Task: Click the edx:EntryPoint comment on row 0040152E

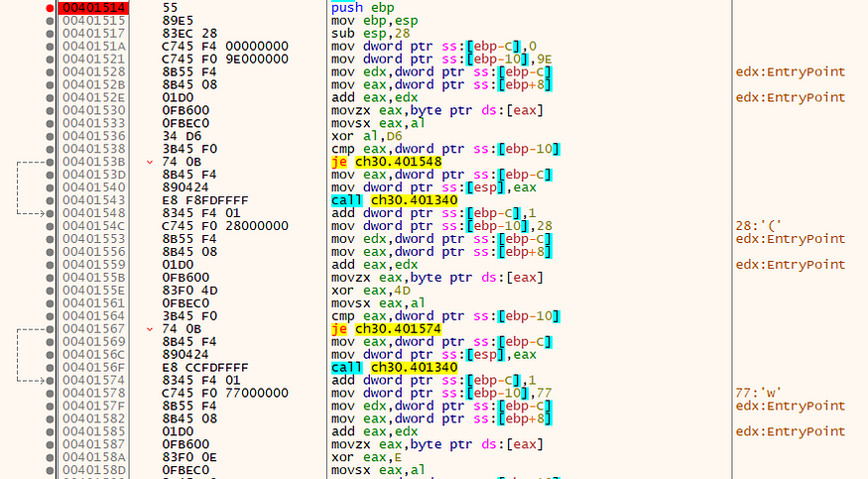Action: 791,98
